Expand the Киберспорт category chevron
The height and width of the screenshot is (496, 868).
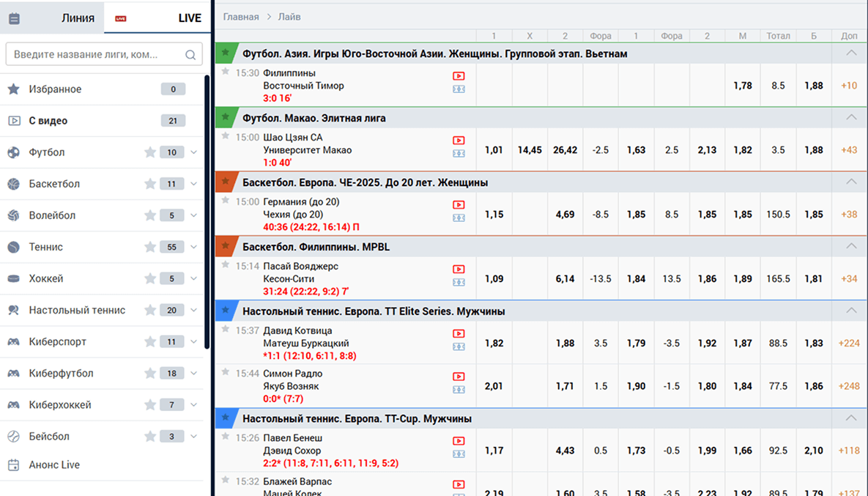coord(193,341)
